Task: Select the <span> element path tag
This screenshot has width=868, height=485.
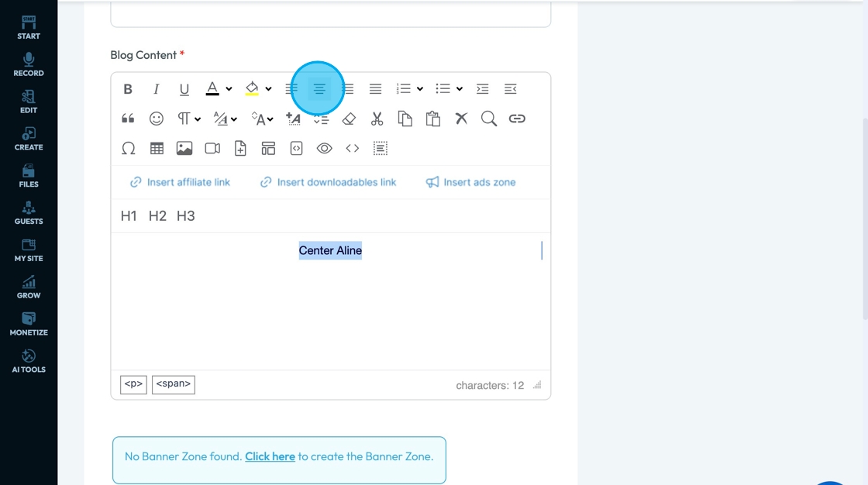Action: click(174, 384)
